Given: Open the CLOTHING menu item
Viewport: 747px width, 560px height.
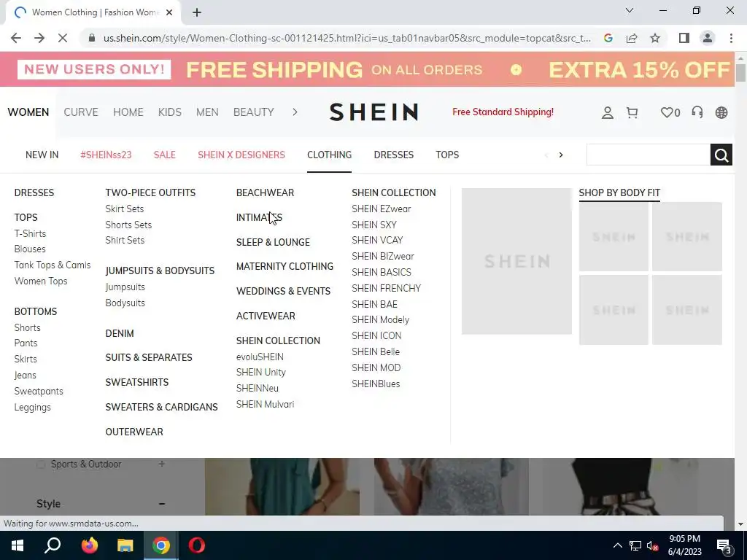Looking at the screenshot, I should (329, 155).
